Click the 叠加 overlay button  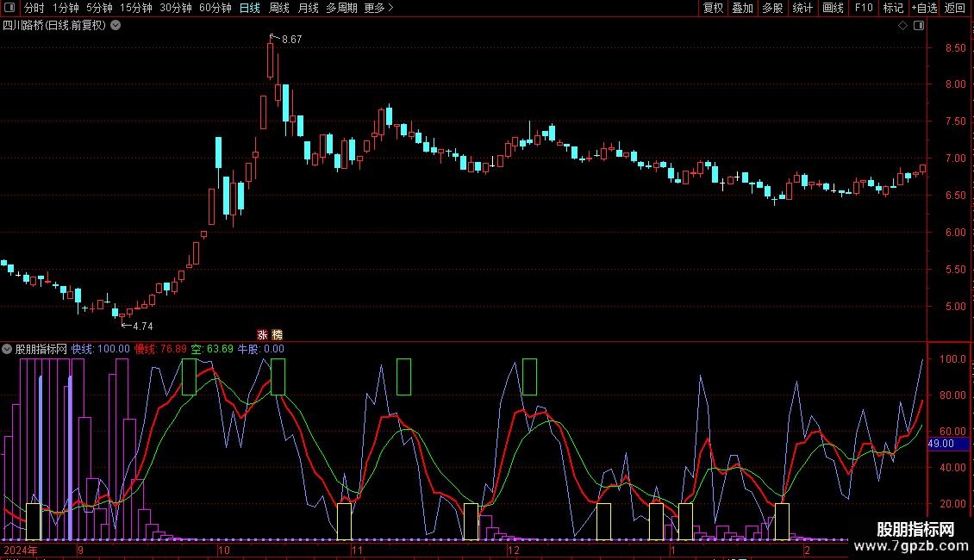[x=742, y=9]
